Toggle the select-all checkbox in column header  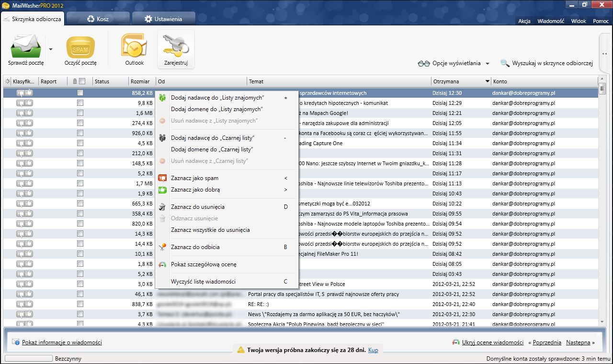pyautogui.click(x=82, y=81)
